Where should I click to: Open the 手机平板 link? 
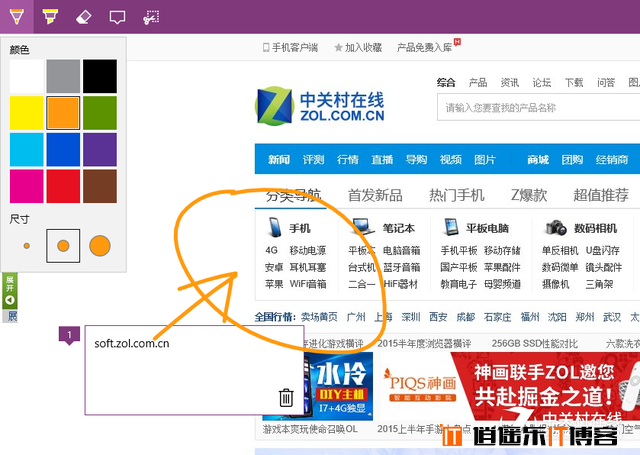(x=459, y=250)
